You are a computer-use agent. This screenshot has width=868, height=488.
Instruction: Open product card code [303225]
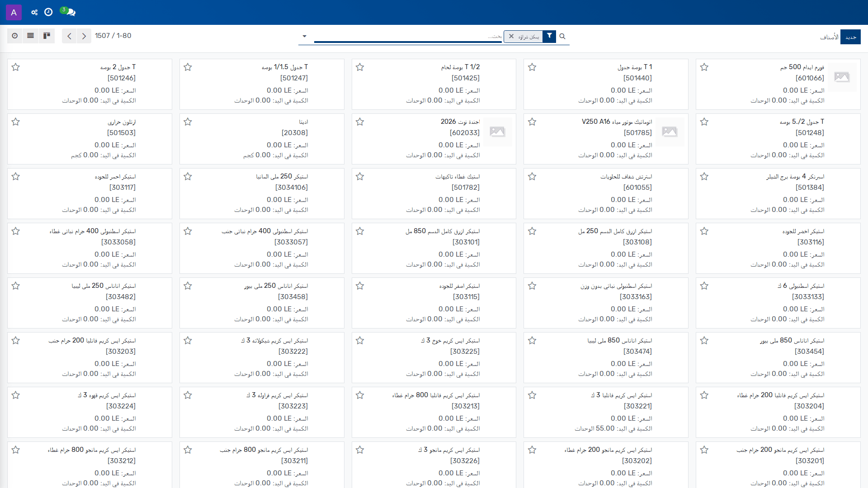pyautogui.click(x=465, y=352)
